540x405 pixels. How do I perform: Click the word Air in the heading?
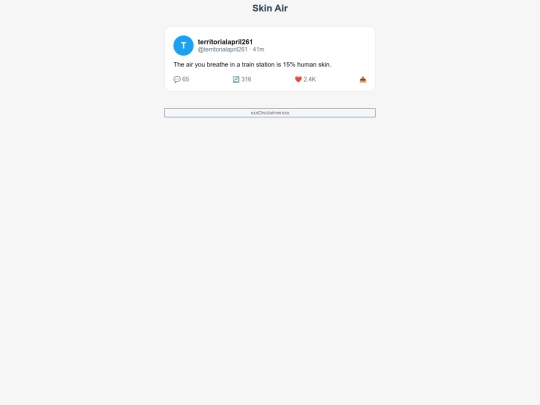tap(281, 8)
